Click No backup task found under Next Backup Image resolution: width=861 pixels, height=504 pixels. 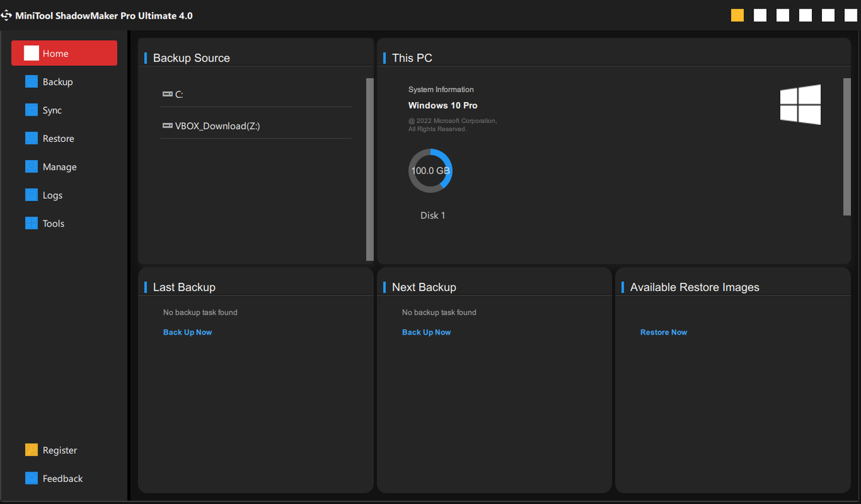439,312
